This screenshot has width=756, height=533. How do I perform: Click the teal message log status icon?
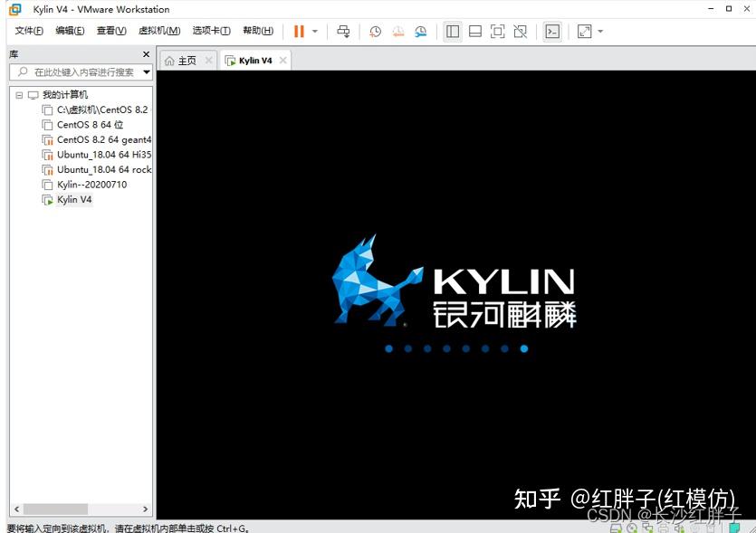tap(734, 528)
